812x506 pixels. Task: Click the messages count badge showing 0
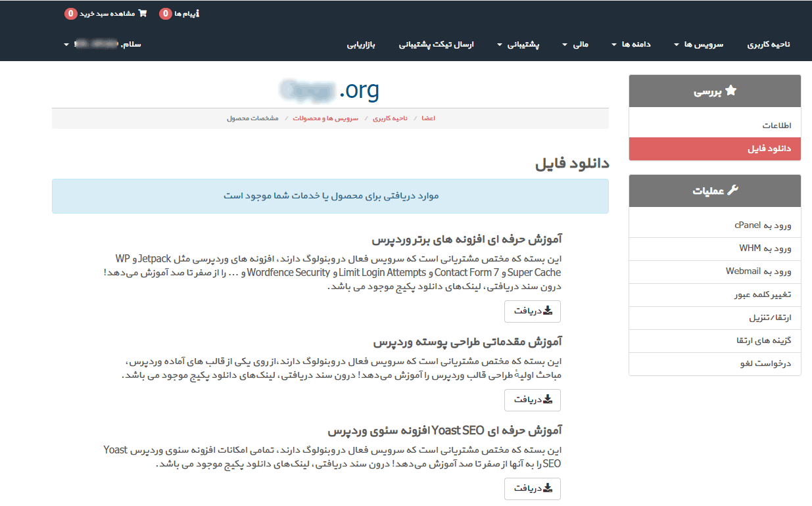(x=166, y=13)
